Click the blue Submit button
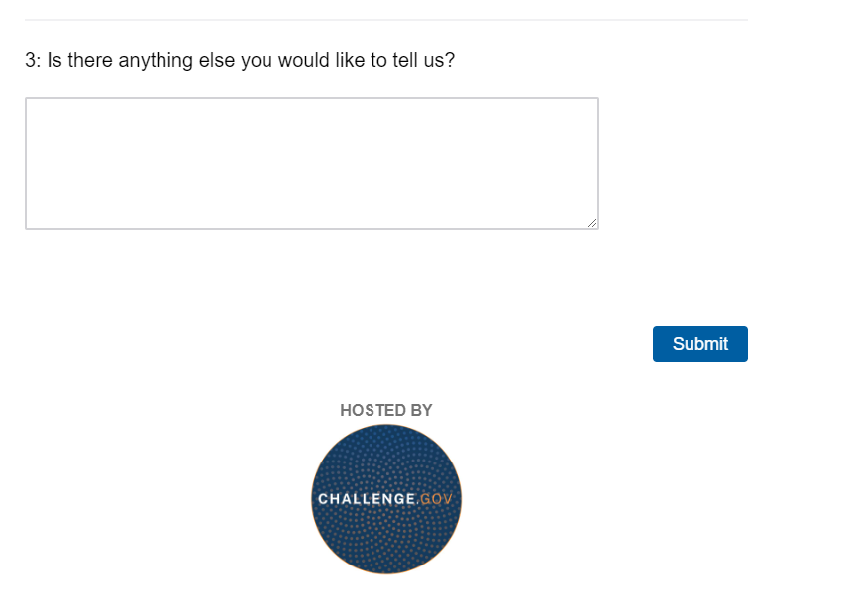 click(700, 344)
